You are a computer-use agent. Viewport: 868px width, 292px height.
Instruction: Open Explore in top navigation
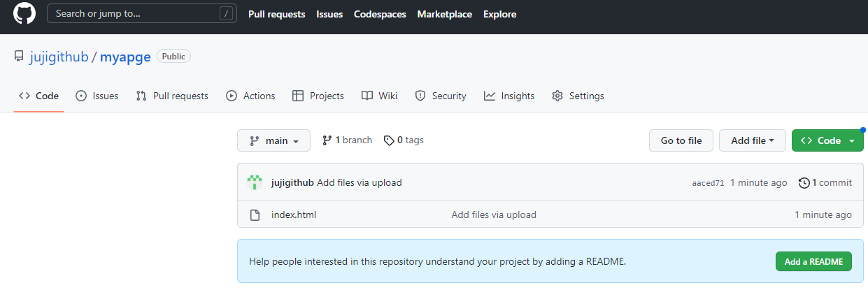click(500, 14)
